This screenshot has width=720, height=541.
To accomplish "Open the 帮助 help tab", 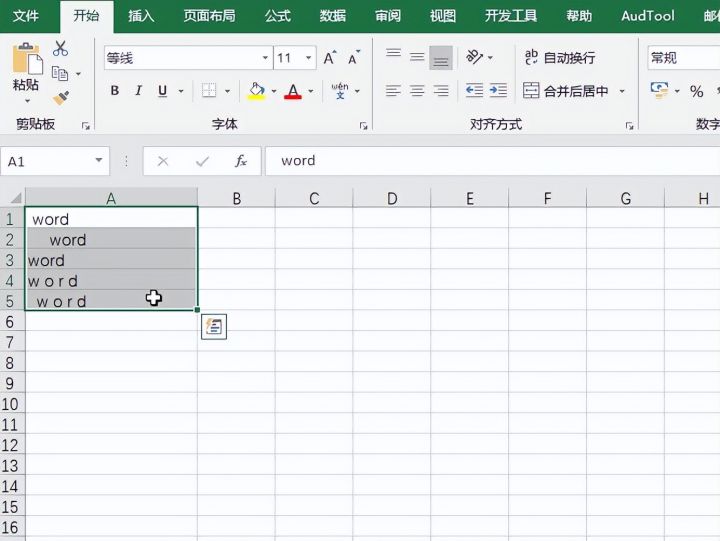I will pyautogui.click(x=579, y=16).
